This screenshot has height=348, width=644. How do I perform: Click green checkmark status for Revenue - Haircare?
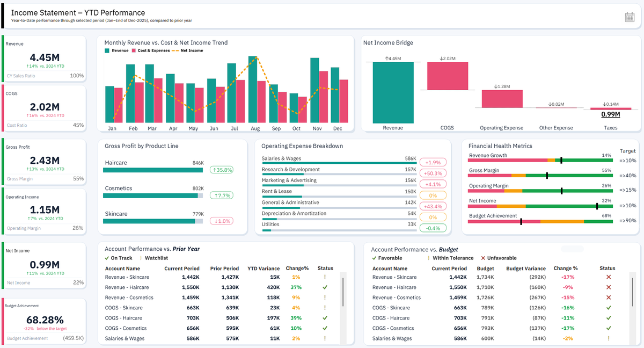pyautogui.click(x=325, y=287)
